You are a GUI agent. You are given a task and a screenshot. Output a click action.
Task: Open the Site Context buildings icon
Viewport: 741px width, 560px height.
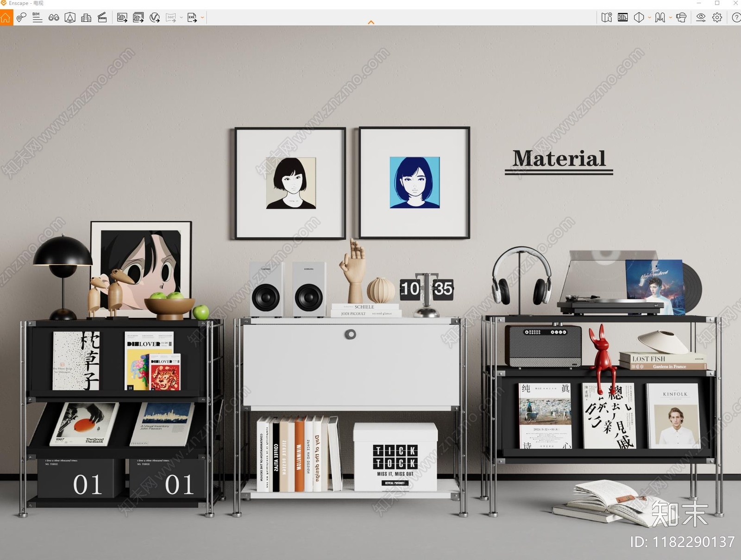[86, 18]
